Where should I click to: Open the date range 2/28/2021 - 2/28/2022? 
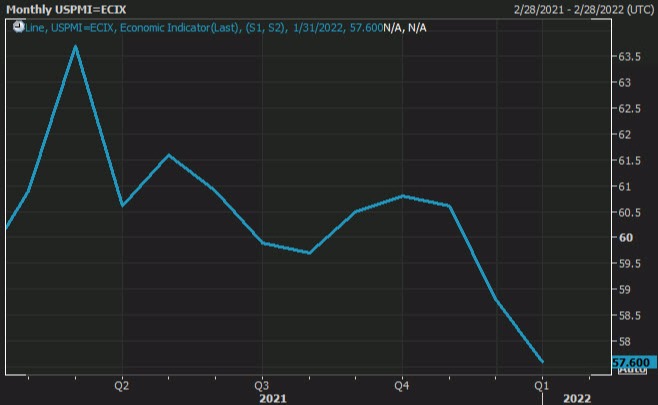(575, 9)
